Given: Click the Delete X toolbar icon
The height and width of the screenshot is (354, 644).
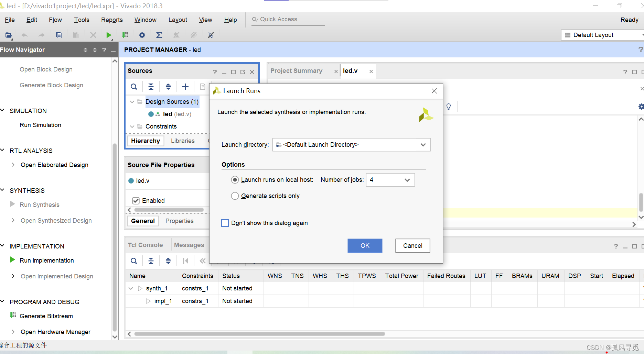Looking at the screenshot, I should tap(93, 35).
